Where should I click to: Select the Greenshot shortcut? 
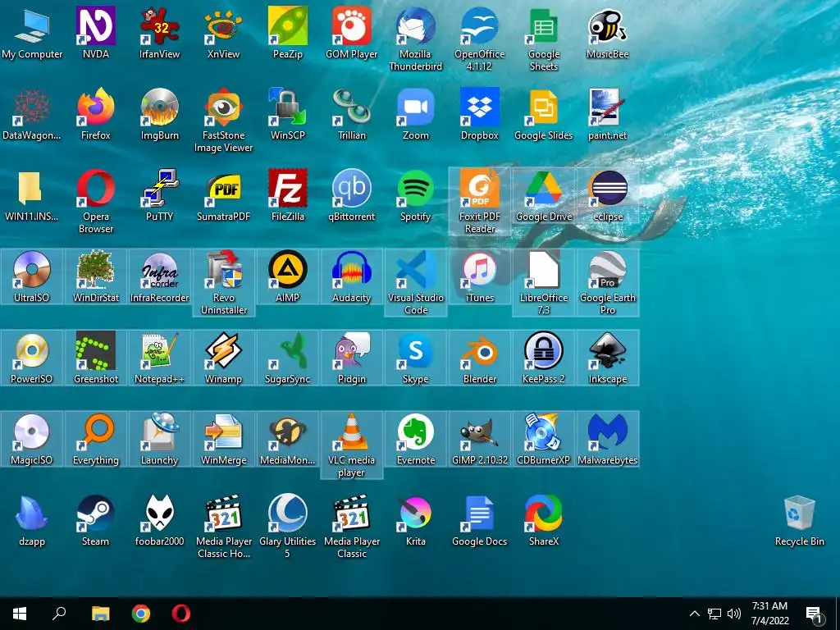pos(96,358)
